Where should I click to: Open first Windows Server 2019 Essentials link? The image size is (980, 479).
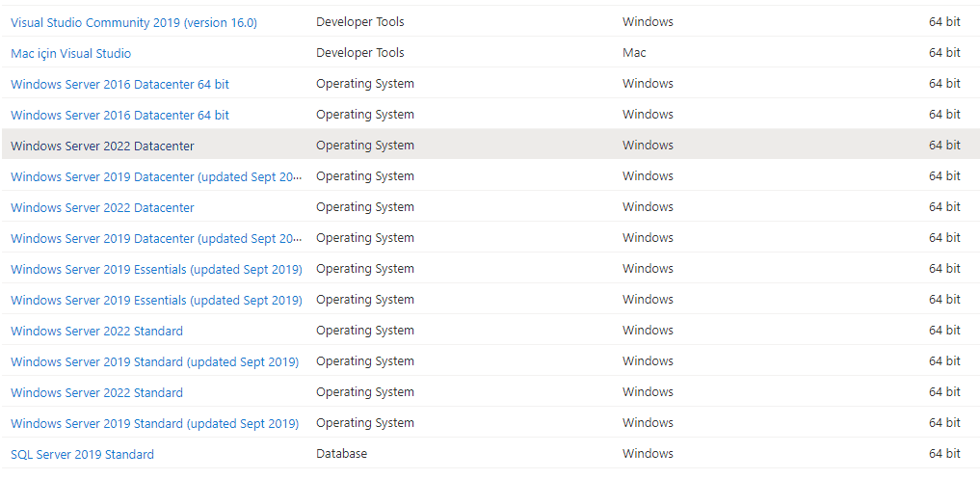point(156,270)
